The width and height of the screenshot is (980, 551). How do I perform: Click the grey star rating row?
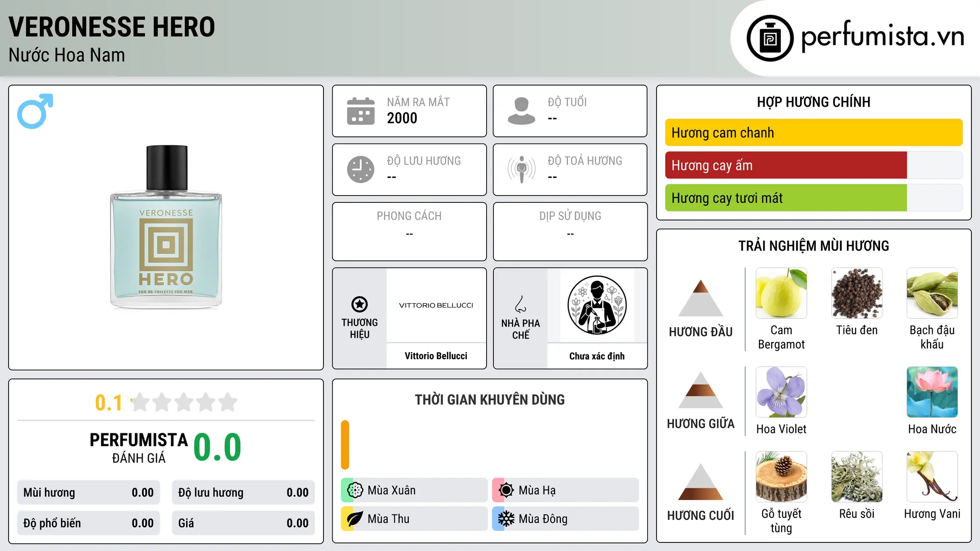(184, 402)
